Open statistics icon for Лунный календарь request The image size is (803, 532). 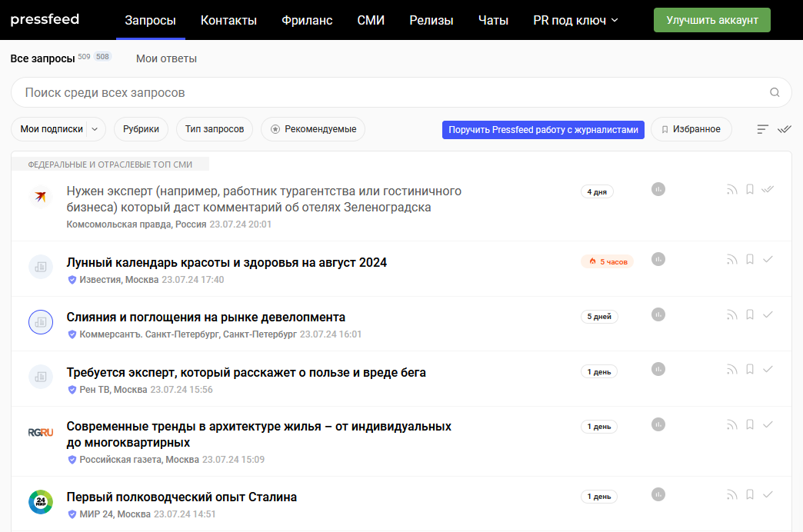coord(658,259)
